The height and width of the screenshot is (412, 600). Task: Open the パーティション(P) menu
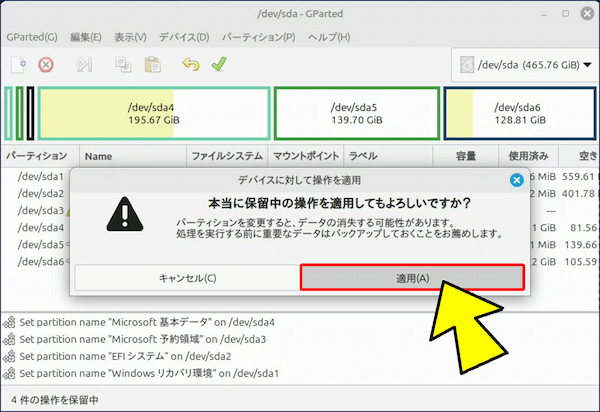pyautogui.click(x=259, y=37)
